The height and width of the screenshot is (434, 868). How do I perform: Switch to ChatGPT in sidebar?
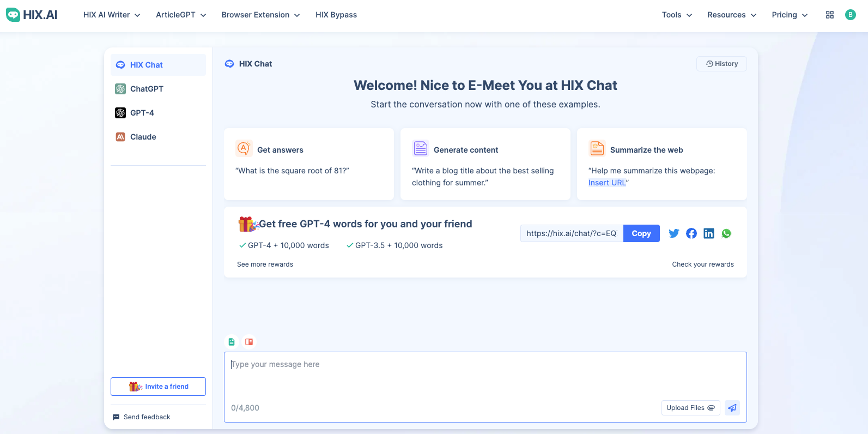pyautogui.click(x=158, y=89)
